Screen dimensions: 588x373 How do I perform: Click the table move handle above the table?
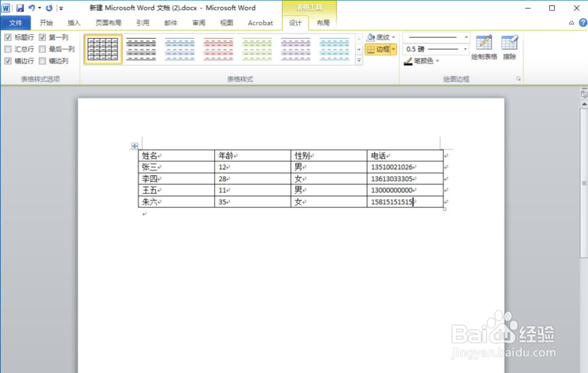point(135,145)
